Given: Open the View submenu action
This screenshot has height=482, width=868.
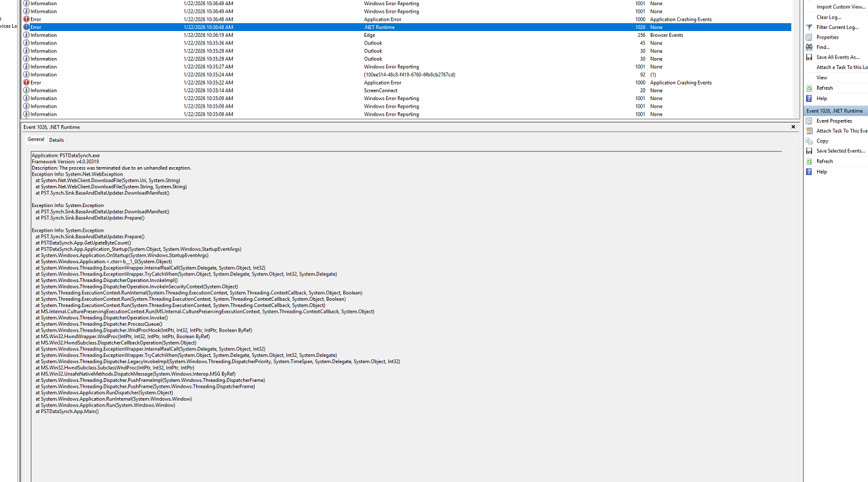Looking at the screenshot, I should (822, 77).
